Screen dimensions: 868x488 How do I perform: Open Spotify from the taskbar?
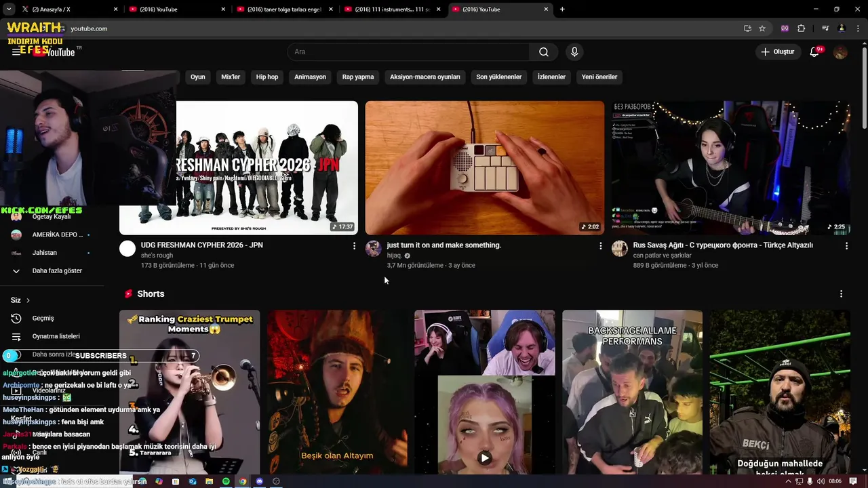pyautogui.click(x=226, y=481)
